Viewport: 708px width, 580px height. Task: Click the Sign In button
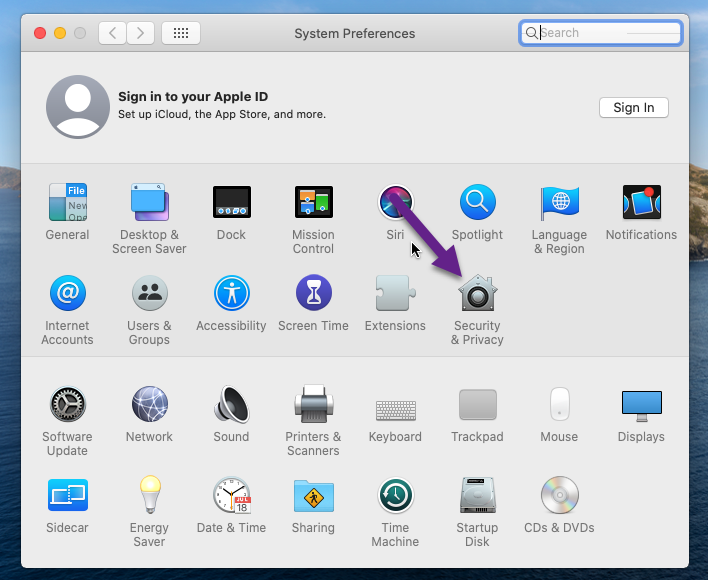(x=633, y=107)
